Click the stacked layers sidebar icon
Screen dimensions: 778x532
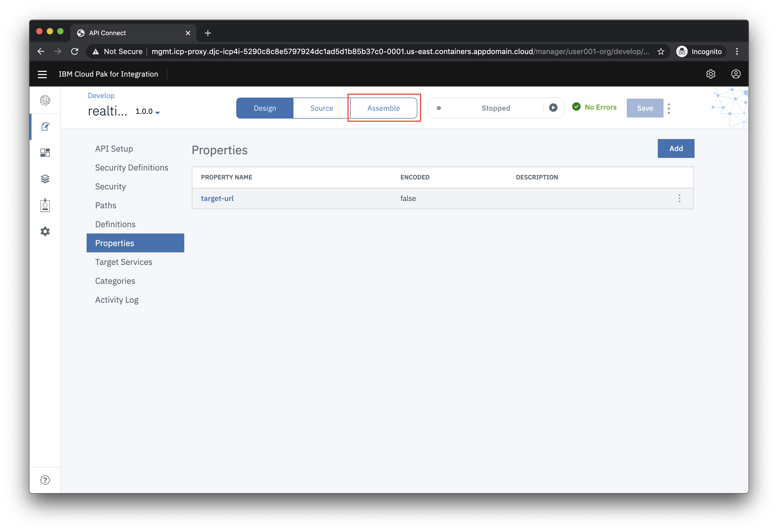pos(45,179)
